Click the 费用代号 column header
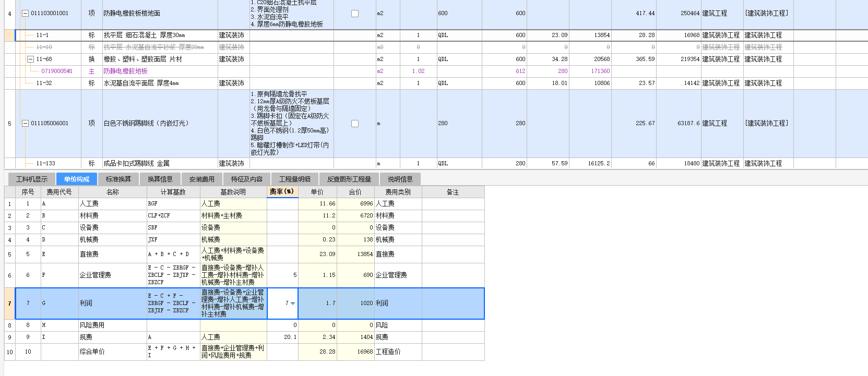 (x=60, y=192)
